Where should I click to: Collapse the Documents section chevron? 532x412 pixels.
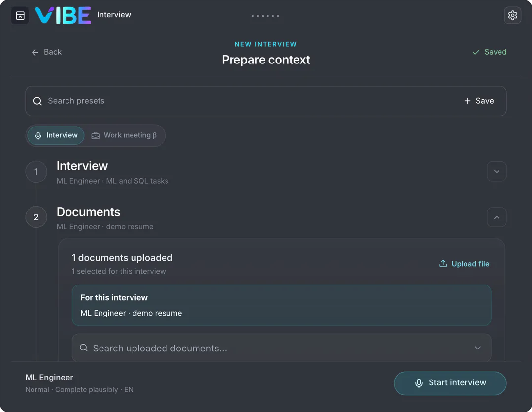click(x=497, y=218)
